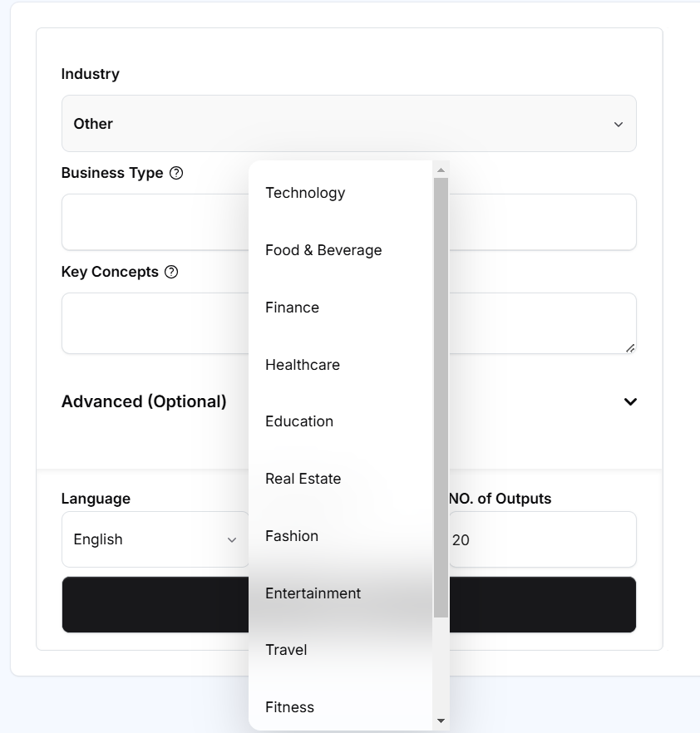
Task: Click the scroll-down arrow in the dropdown list
Action: click(441, 721)
